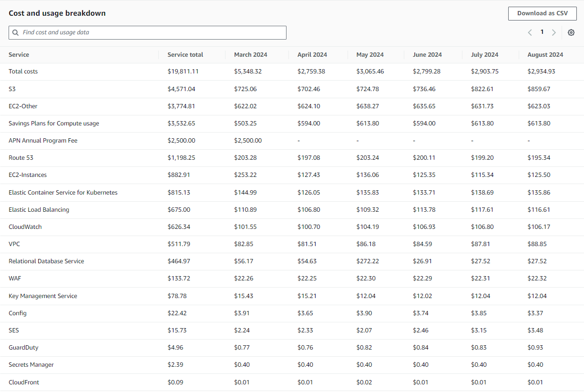Open the Route 53 service link
The image size is (584, 392).
(x=20, y=157)
